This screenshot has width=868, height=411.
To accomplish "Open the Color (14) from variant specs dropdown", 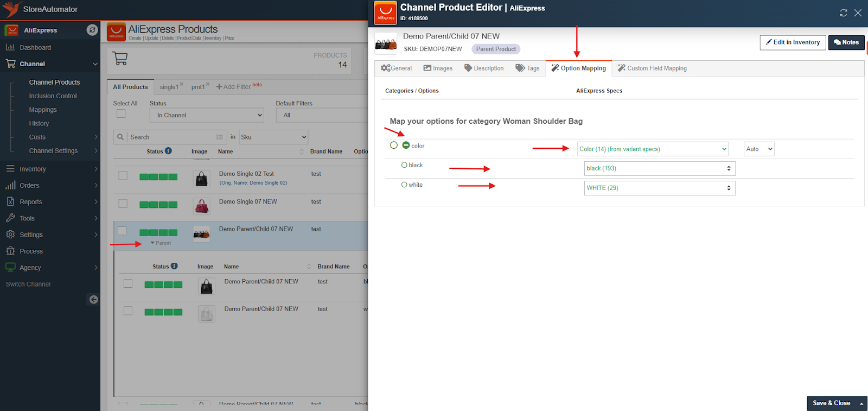I will 653,149.
